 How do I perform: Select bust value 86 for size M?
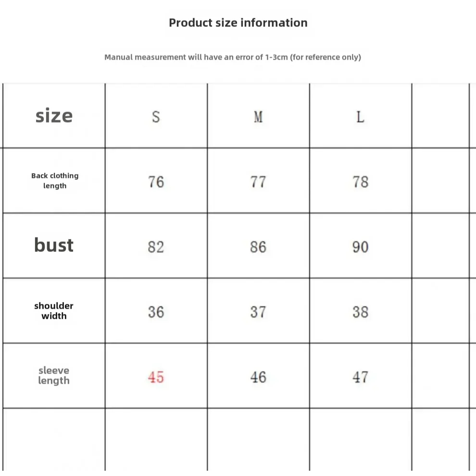[x=258, y=247]
